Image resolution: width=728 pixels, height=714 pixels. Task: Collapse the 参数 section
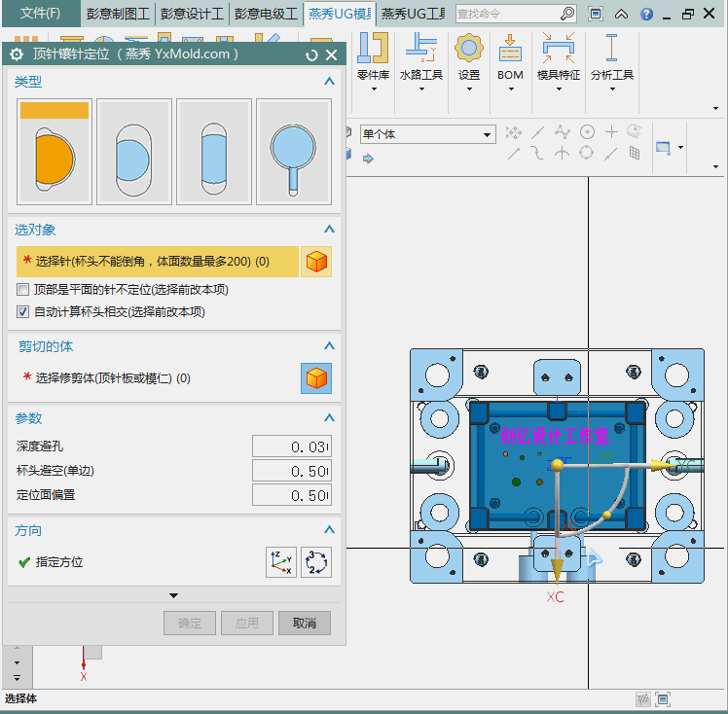[x=329, y=418]
